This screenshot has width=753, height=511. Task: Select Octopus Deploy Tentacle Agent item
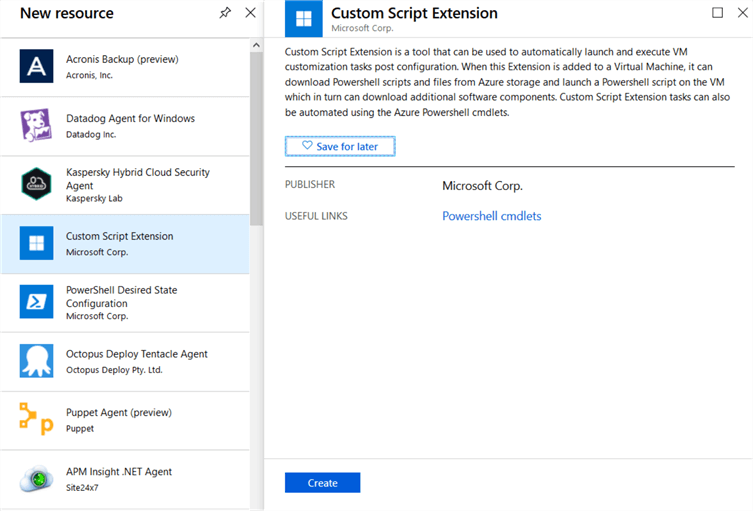(125, 362)
